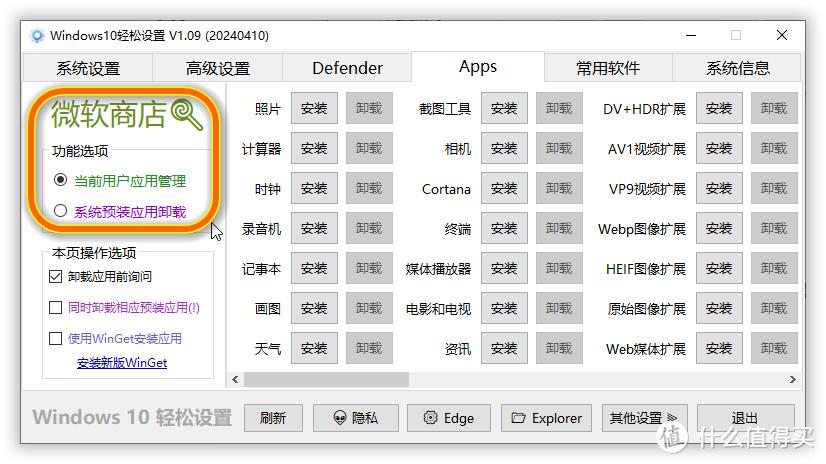Install the Cortana app
This screenshot has height=464, width=826.
point(504,189)
